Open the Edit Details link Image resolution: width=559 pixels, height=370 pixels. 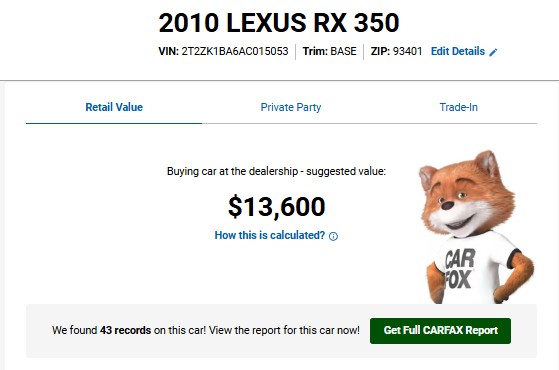pos(458,51)
